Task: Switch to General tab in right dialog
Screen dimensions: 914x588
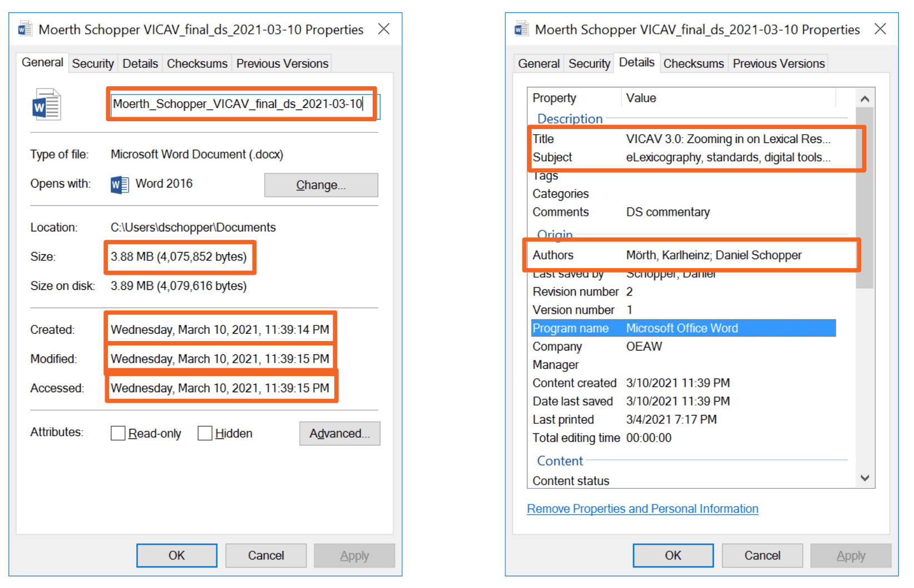Action: (538, 64)
